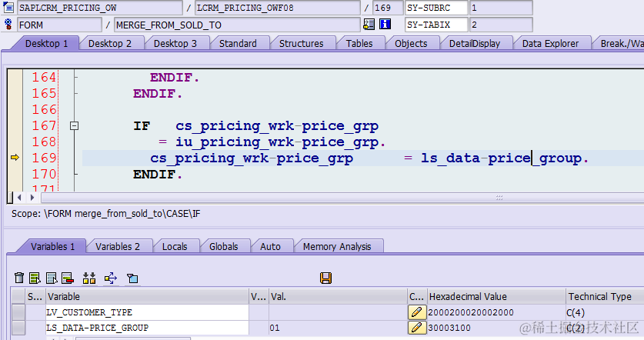The width and height of the screenshot is (644, 340).
Task: Click the Technical Type column header
Action: point(605,296)
